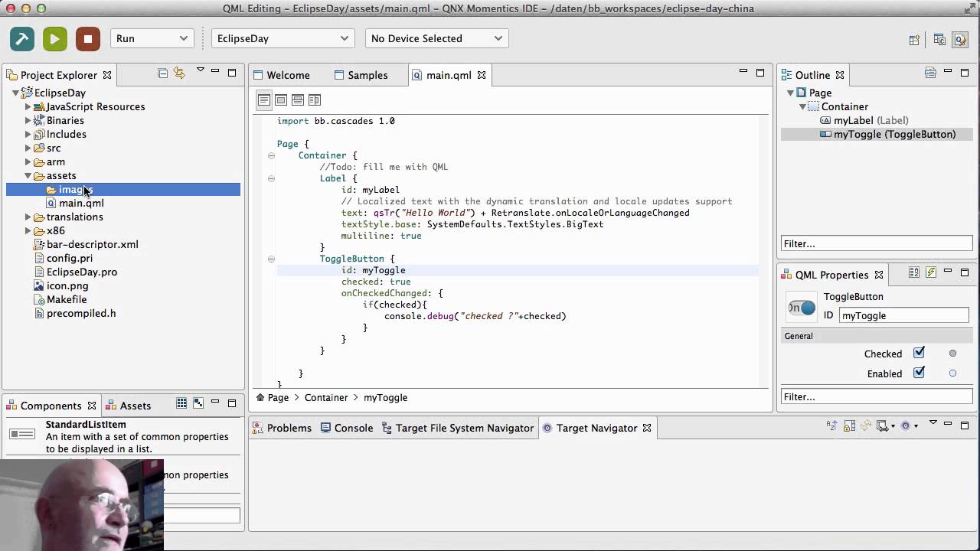The height and width of the screenshot is (551, 980).
Task: Click the round target icon in Target Navigator
Action: (x=906, y=425)
